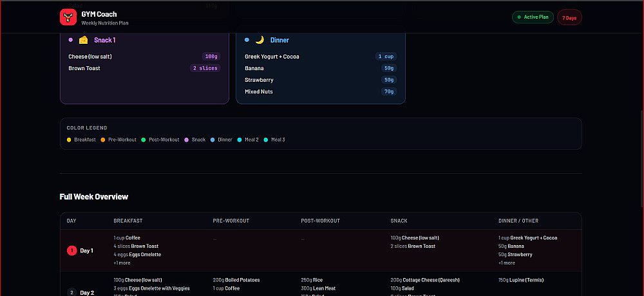Click the blue Dinner legend dot
Image resolution: width=644 pixels, height=296 pixels.
[213, 140]
